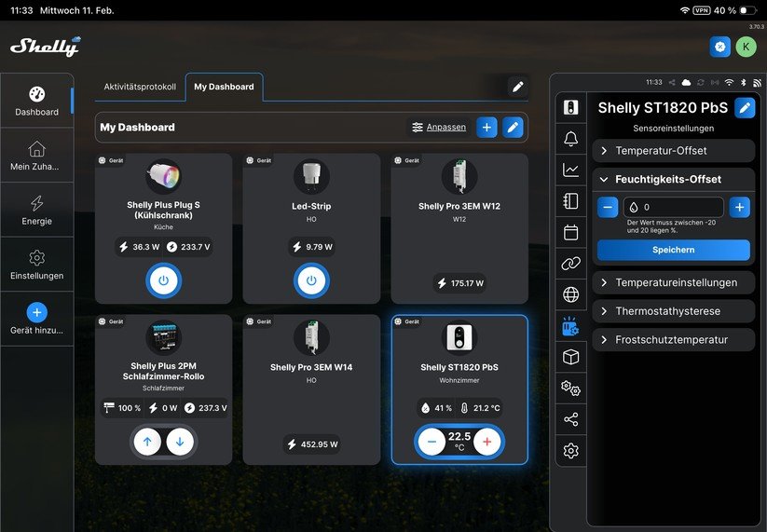The height and width of the screenshot is (532, 767).
Task: Click the Speichern button
Action: 673,250
